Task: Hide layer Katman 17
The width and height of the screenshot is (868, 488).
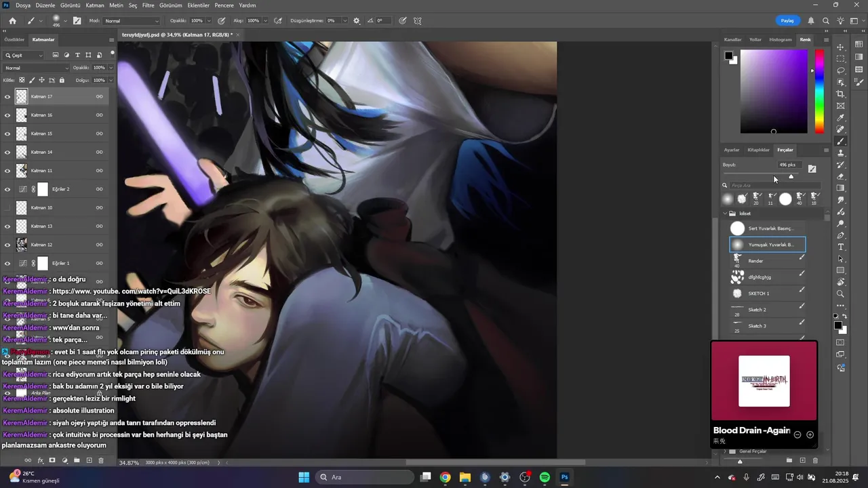Action: coord(7,96)
